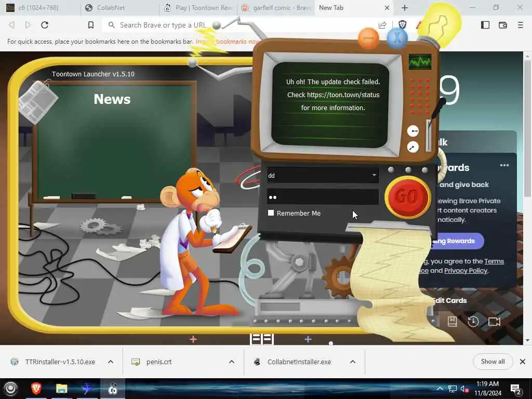Expand options for TTRInstaller-v1.5.10.exe download

[x=111, y=362]
